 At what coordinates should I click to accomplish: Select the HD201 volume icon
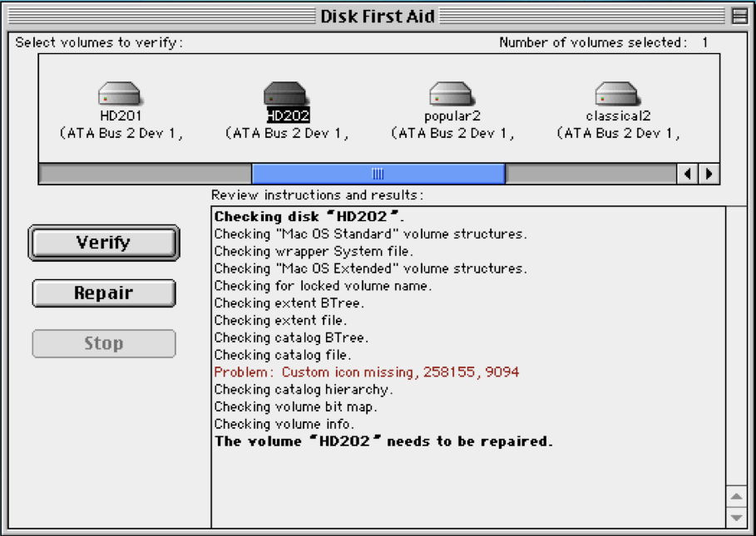click(120, 94)
